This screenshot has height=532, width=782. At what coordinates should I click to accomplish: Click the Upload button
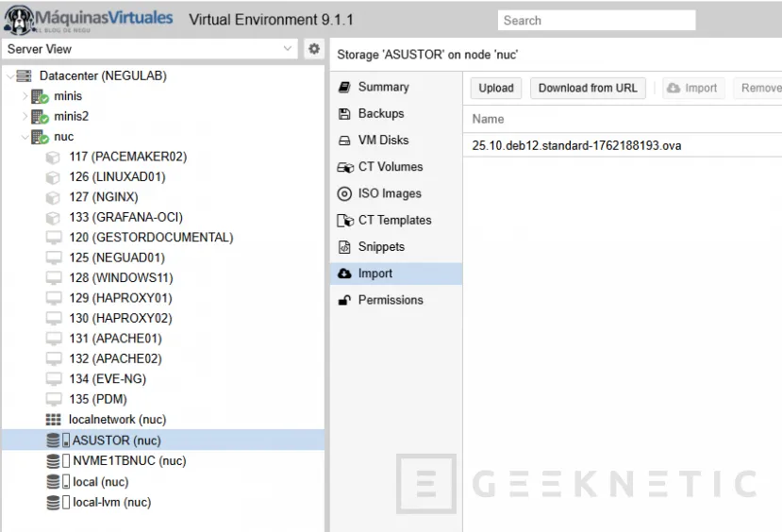click(x=496, y=89)
